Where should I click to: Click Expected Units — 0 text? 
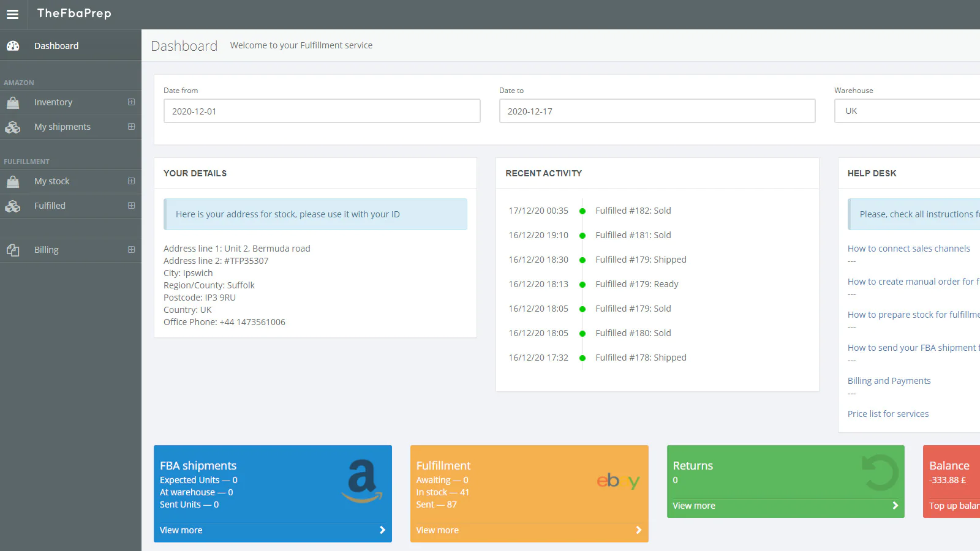pyautogui.click(x=198, y=480)
